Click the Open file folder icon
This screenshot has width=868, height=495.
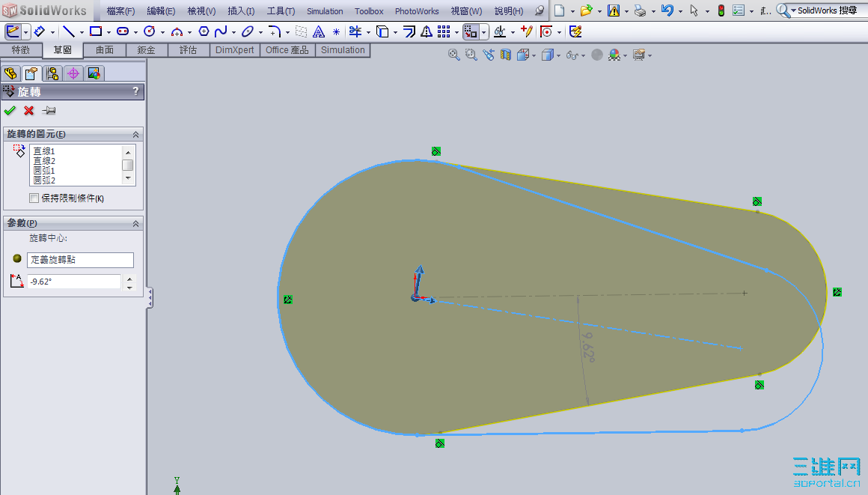tap(586, 10)
